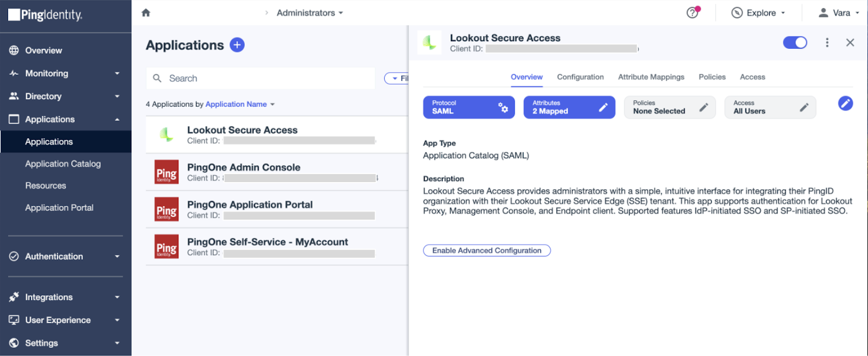
Task: Open the Filter dropdown button
Action: click(397, 79)
